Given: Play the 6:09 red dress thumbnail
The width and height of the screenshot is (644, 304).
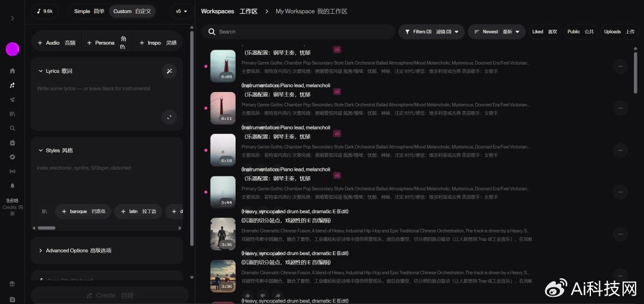Looking at the screenshot, I should point(223,66).
